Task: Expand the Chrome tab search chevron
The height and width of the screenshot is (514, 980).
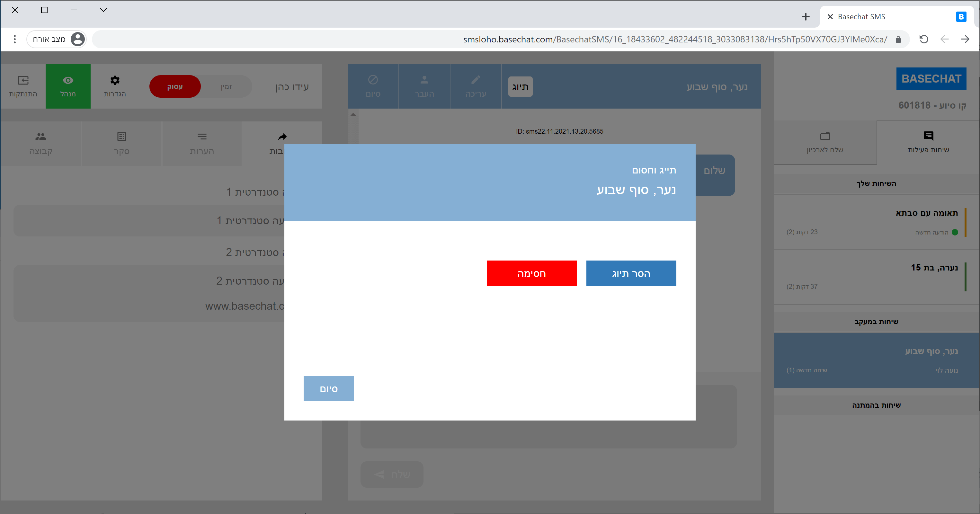Action: 103,10
